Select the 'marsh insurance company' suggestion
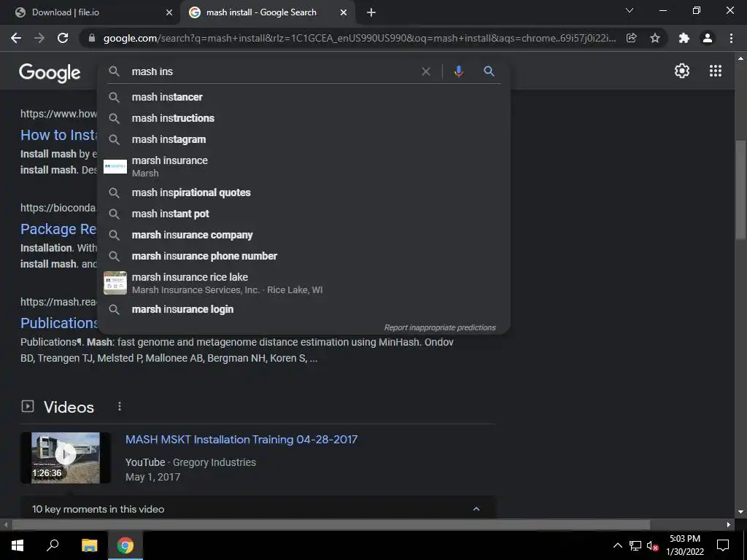Screen dimensions: 747x560 coord(303,236)
